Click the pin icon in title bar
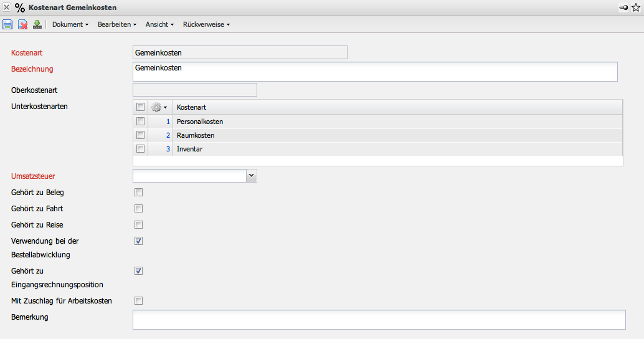This screenshot has height=339, width=644. click(623, 7)
